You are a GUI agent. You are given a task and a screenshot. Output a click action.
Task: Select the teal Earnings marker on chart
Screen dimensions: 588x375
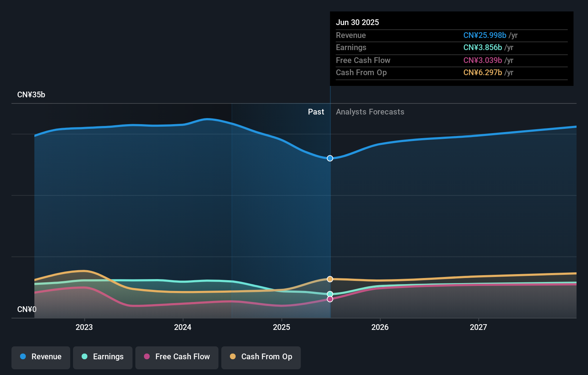(x=330, y=294)
